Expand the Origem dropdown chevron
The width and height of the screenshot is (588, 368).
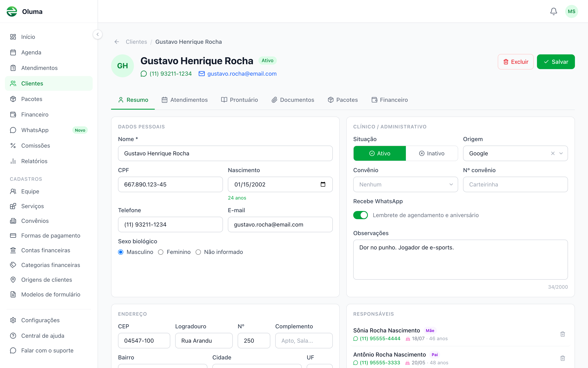point(561,153)
